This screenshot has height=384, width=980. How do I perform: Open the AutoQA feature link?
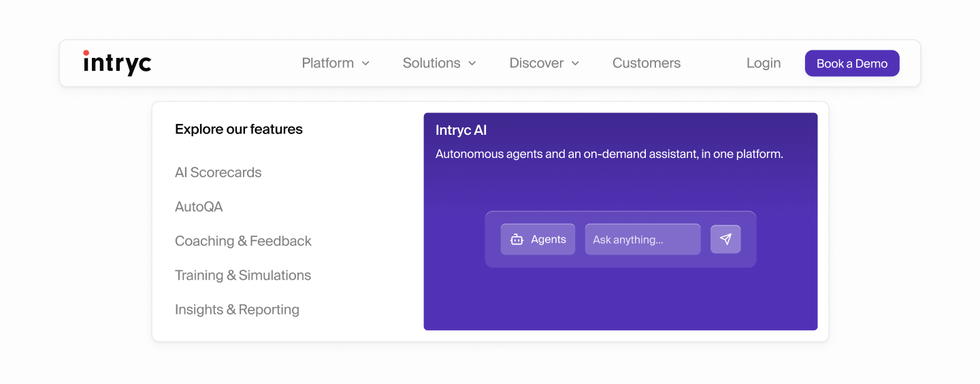coord(199,206)
